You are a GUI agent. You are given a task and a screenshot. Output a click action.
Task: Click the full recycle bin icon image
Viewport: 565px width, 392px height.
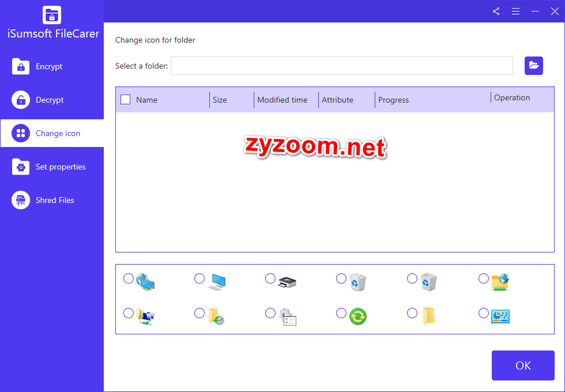[358, 282]
